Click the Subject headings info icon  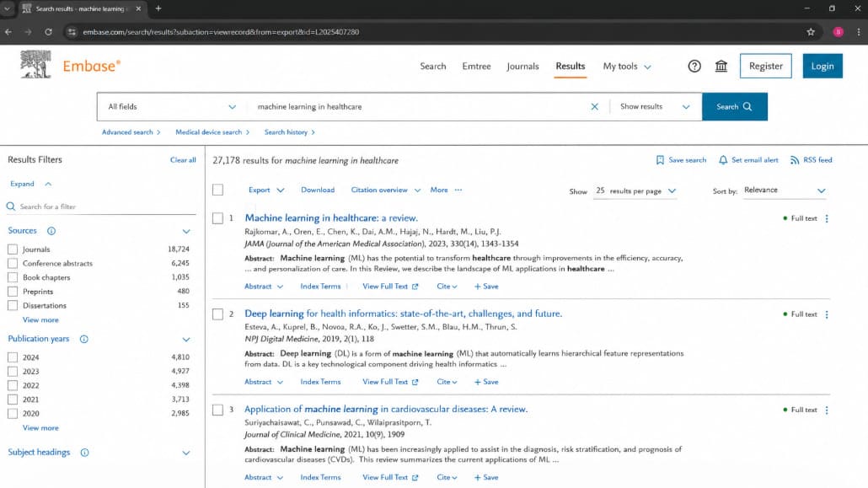[x=84, y=453]
